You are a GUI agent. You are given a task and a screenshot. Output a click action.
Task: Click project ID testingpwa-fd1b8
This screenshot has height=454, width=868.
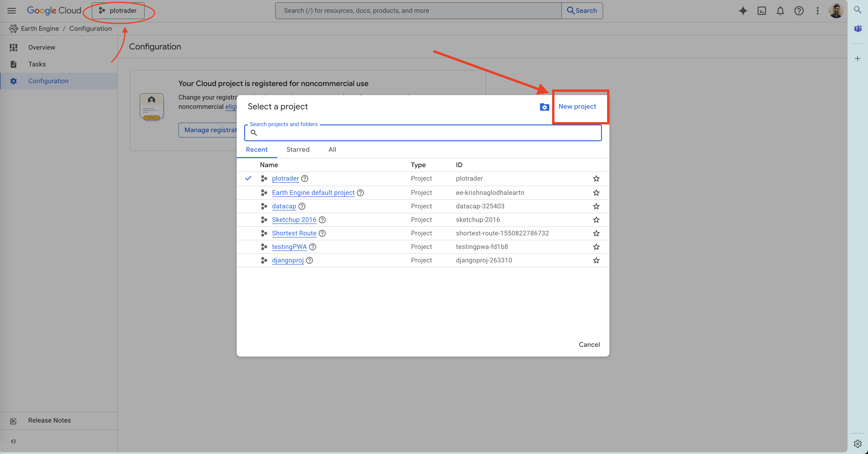[482, 247]
